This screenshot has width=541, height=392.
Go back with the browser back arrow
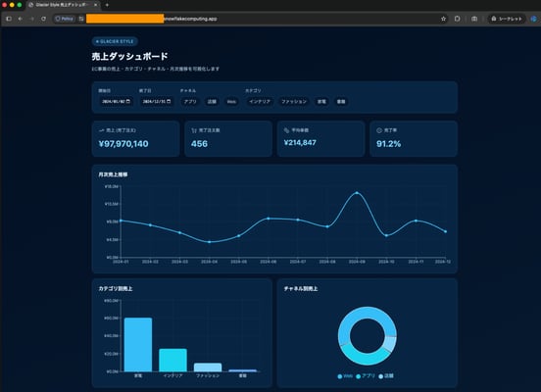click(20, 19)
